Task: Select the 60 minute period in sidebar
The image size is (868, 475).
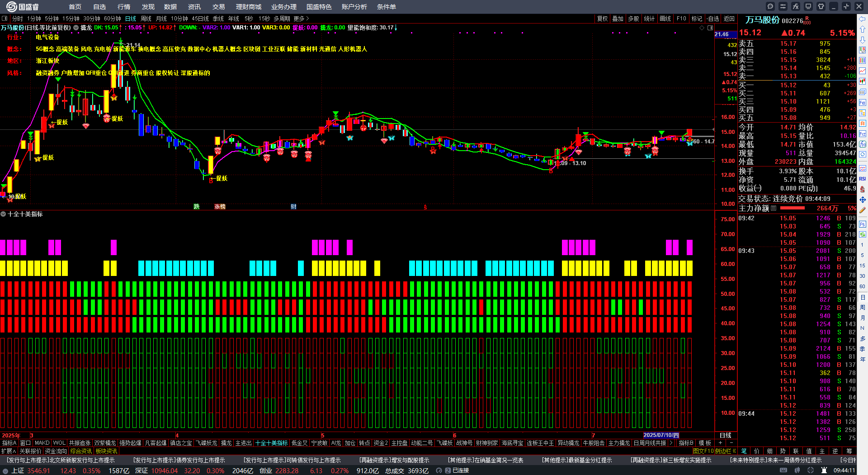Action: pyautogui.click(x=863, y=286)
